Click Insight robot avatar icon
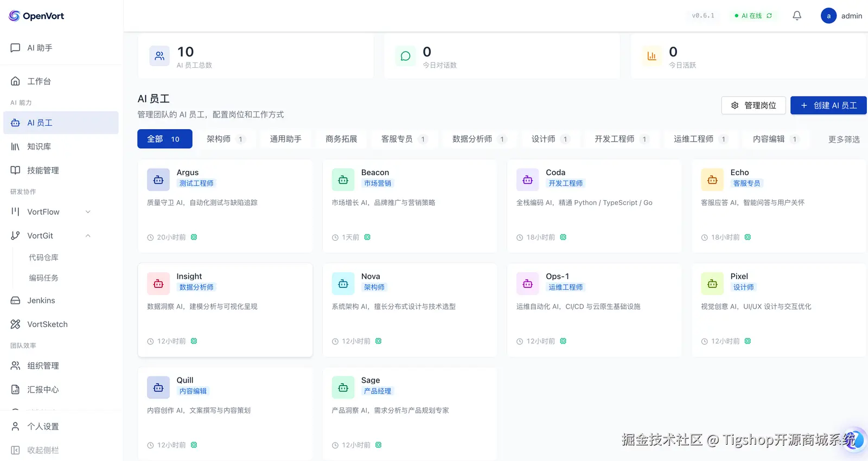868x461 pixels. [158, 284]
